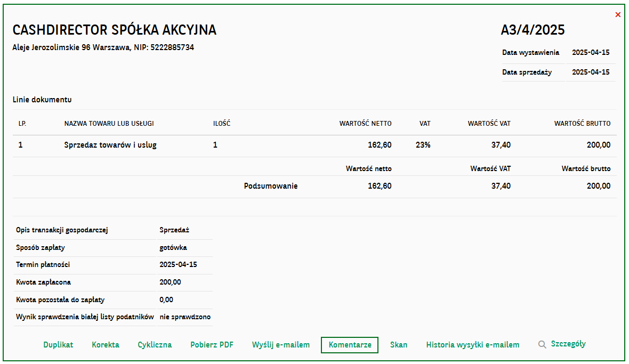Image resolution: width=629 pixels, height=364 pixels.
Task: Click the CASHDIRECTOR SPÓŁKA AKCYJNA heading
Action: click(x=114, y=30)
